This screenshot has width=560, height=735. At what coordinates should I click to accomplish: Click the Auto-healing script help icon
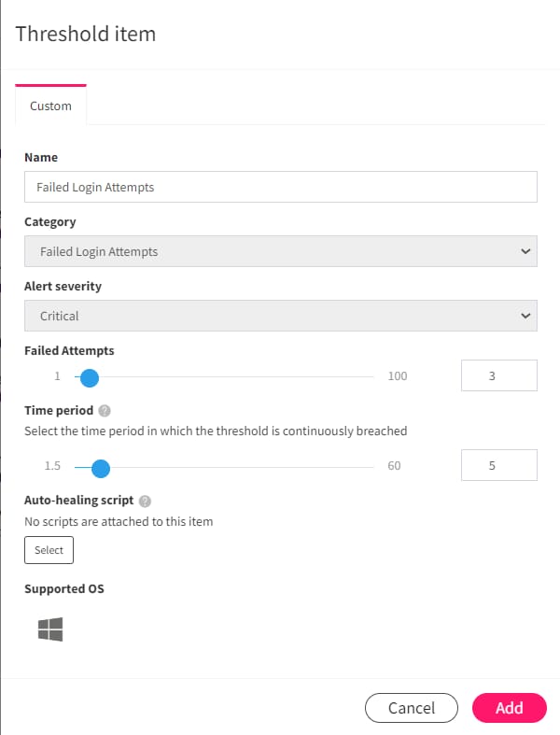(x=145, y=502)
